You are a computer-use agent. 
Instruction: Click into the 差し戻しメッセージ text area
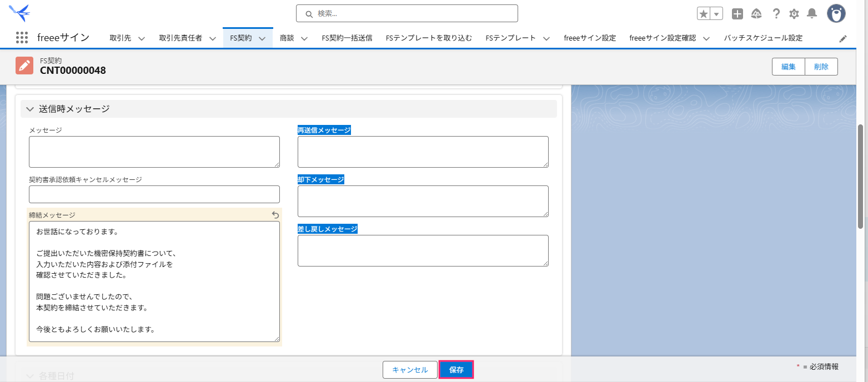(423, 250)
